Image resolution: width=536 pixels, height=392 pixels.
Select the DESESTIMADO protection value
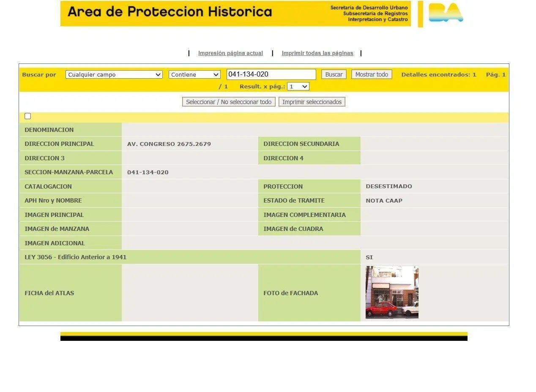coord(389,186)
